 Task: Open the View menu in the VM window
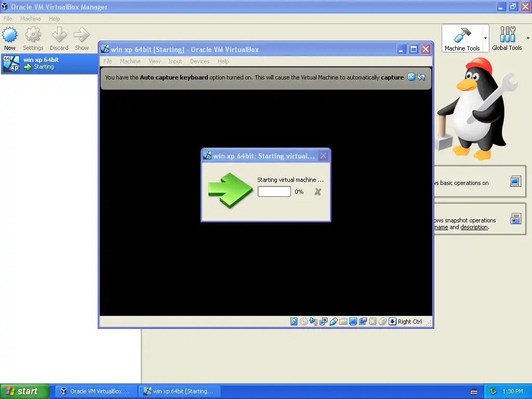(x=154, y=61)
